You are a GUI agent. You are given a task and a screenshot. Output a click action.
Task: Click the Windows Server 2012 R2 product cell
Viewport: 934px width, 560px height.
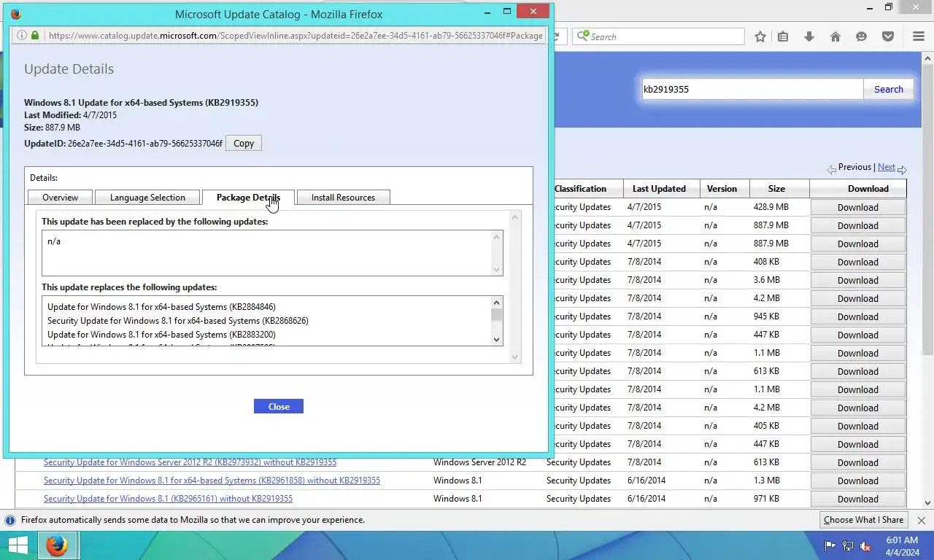tap(479, 462)
